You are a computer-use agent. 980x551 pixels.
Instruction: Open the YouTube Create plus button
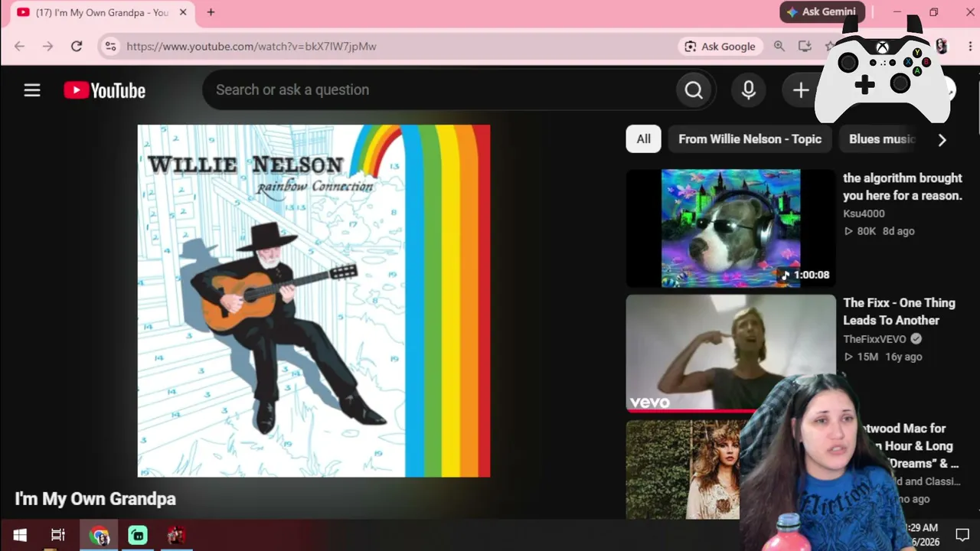[x=801, y=90]
